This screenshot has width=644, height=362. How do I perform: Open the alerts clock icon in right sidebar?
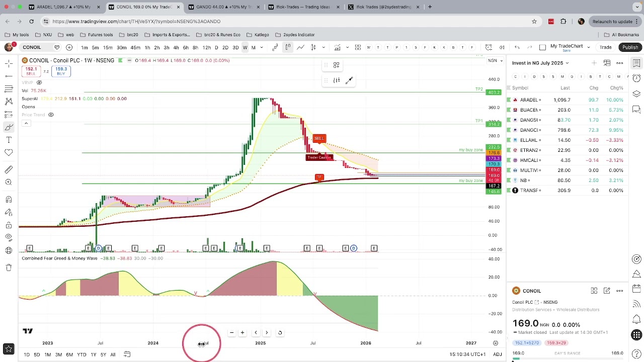[x=636, y=78]
